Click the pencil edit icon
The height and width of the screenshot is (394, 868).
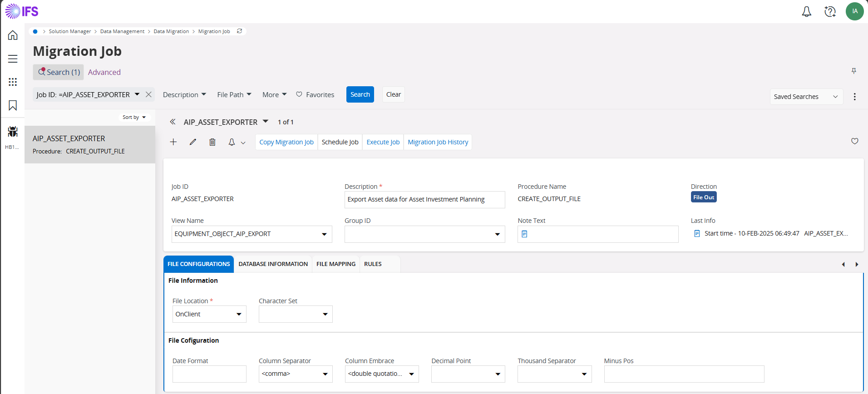193,142
